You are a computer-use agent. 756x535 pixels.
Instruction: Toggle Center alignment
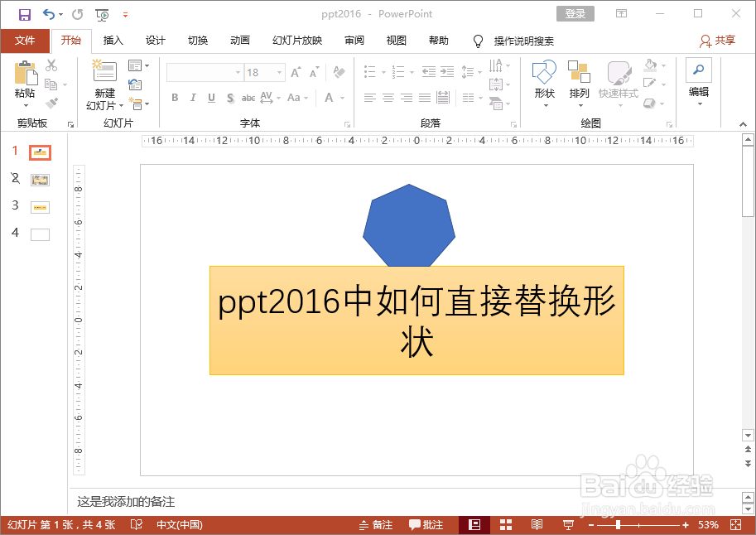click(x=388, y=98)
